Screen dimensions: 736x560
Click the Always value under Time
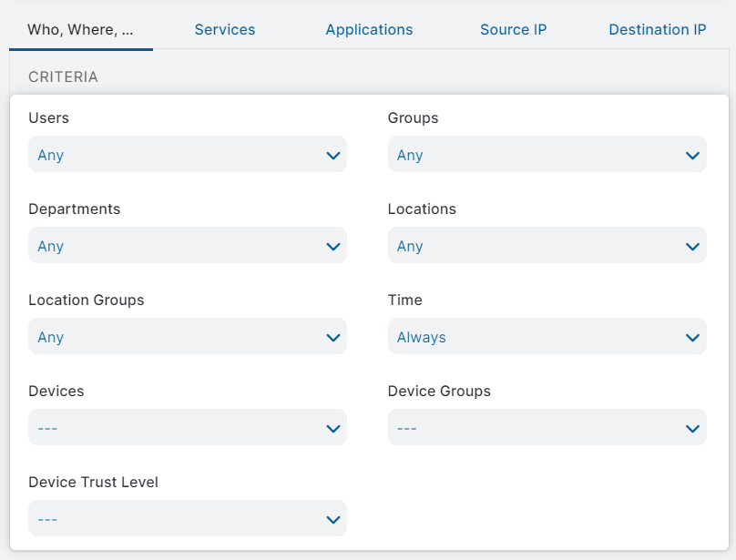[x=421, y=336]
